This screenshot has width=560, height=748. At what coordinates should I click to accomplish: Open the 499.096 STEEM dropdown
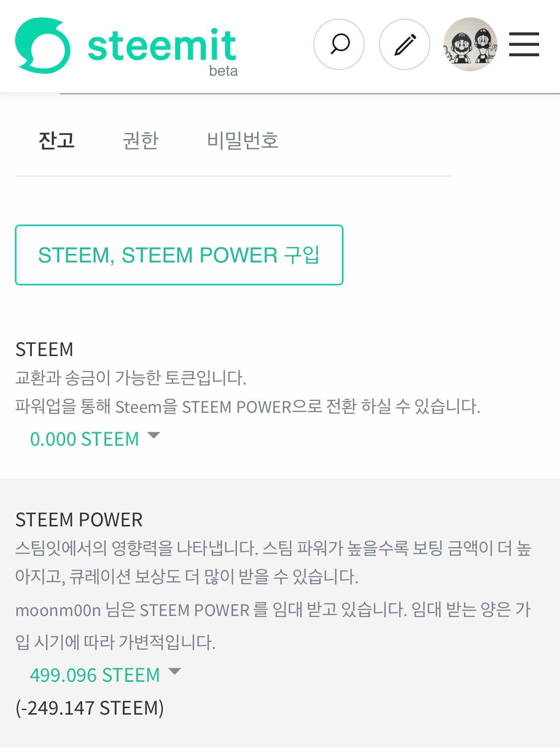click(x=95, y=675)
